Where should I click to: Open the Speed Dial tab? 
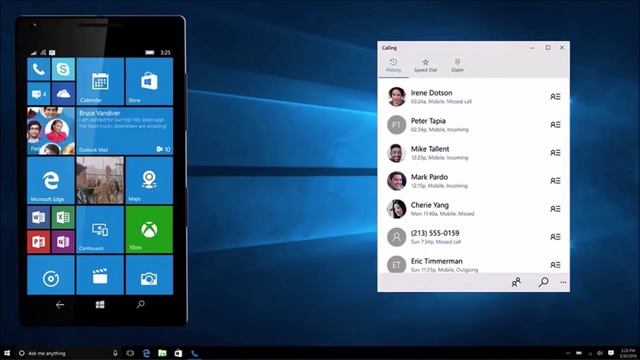tap(425, 65)
